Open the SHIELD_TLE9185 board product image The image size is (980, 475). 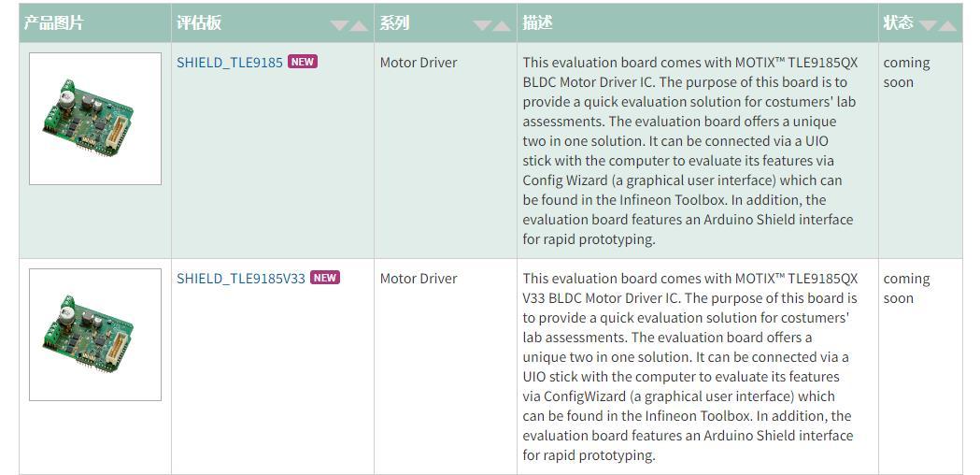click(x=95, y=119)
